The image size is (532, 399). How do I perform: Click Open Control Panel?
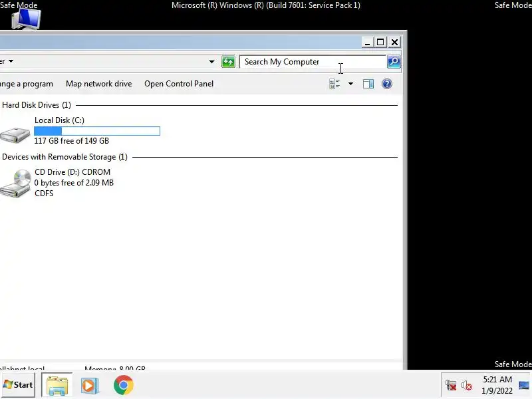coord(179,84)
